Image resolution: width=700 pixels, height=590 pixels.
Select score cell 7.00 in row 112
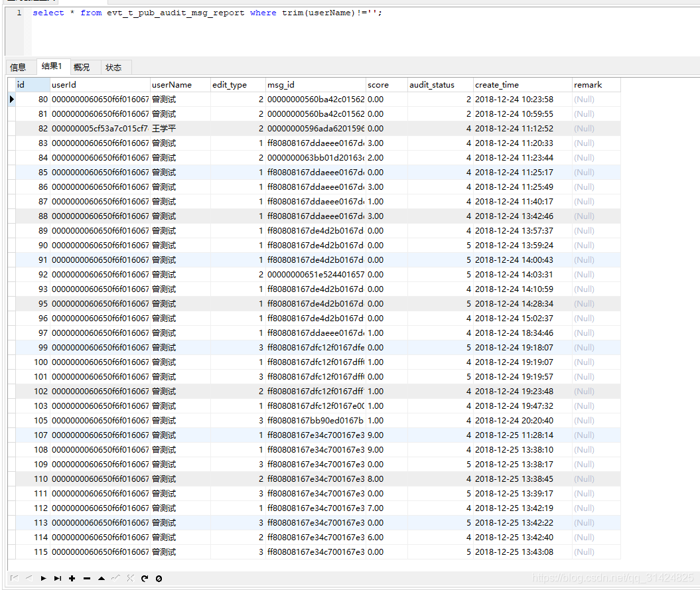click(x=387, y=508)
